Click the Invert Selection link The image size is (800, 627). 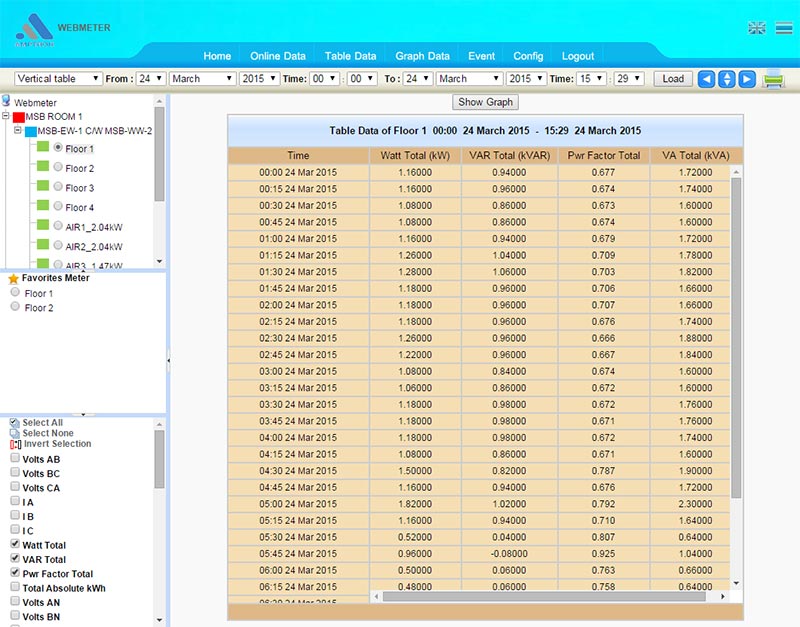click(57, 444)
